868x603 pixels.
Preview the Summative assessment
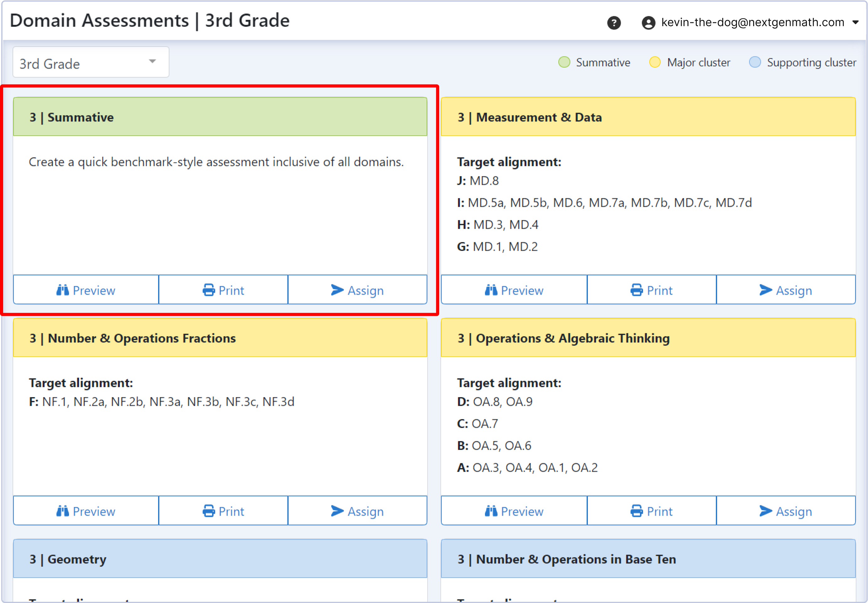pos(86,290)
